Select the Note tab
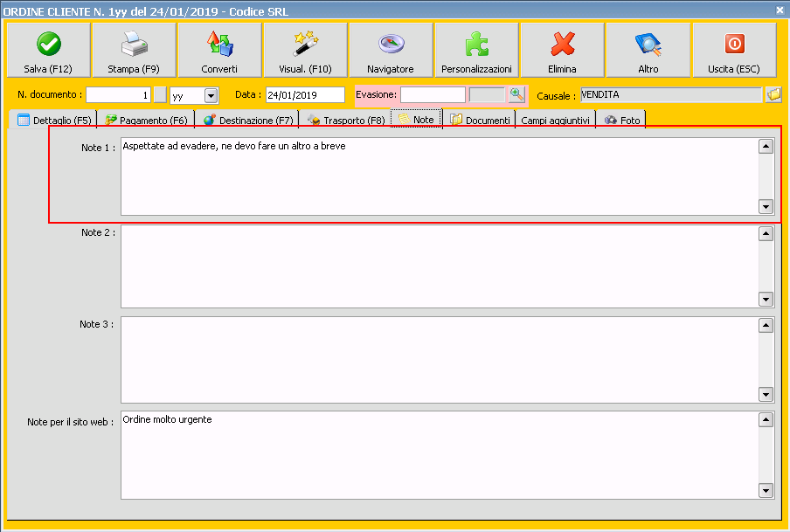 [417, 120]
